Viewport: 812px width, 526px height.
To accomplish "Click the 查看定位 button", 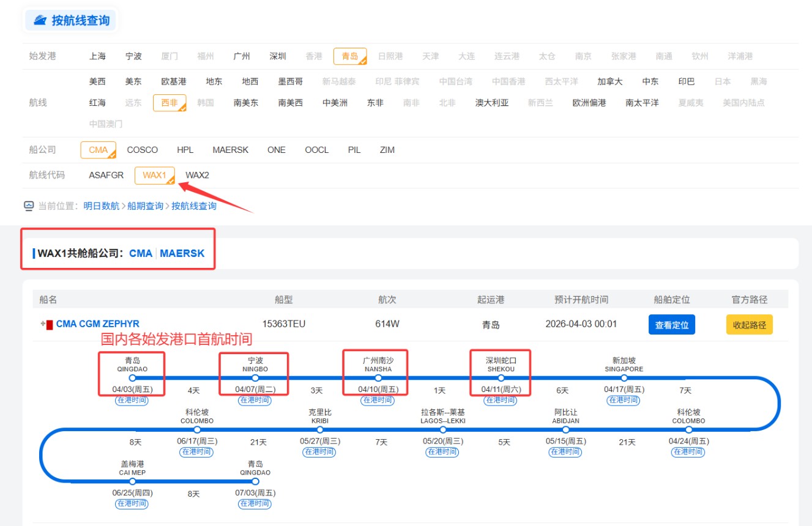I will pyautogui.click(x=671, y=325).
